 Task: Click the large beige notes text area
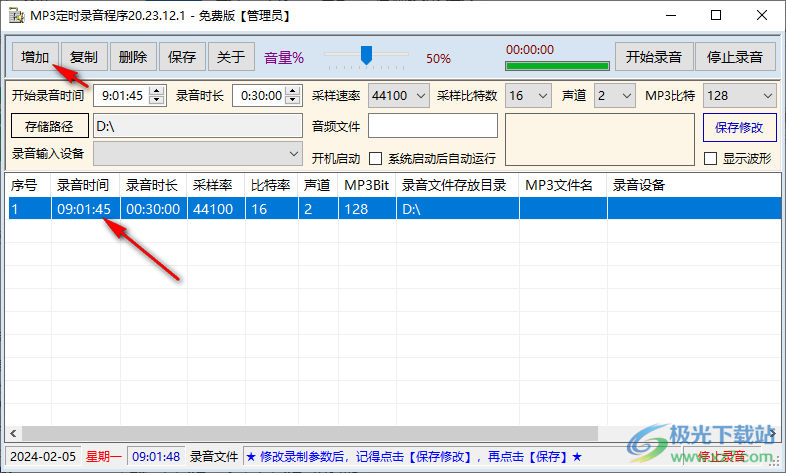[600, 139]
